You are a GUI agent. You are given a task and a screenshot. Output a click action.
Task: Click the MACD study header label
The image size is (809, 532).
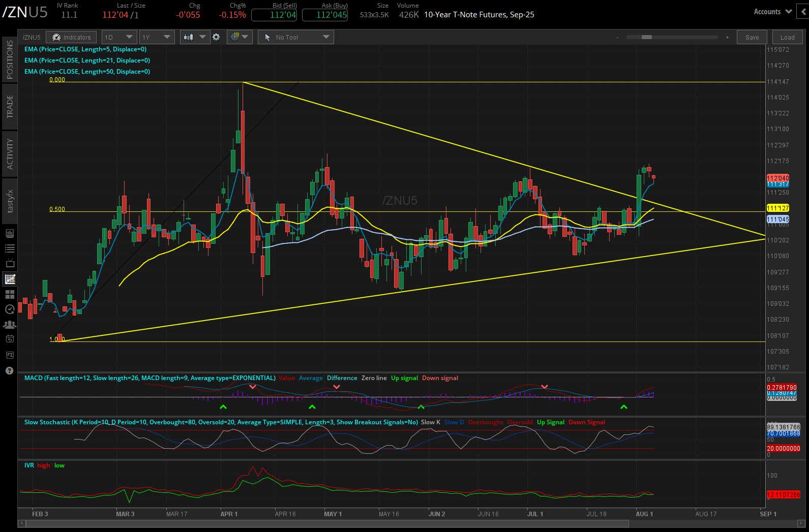coord(150,378)
